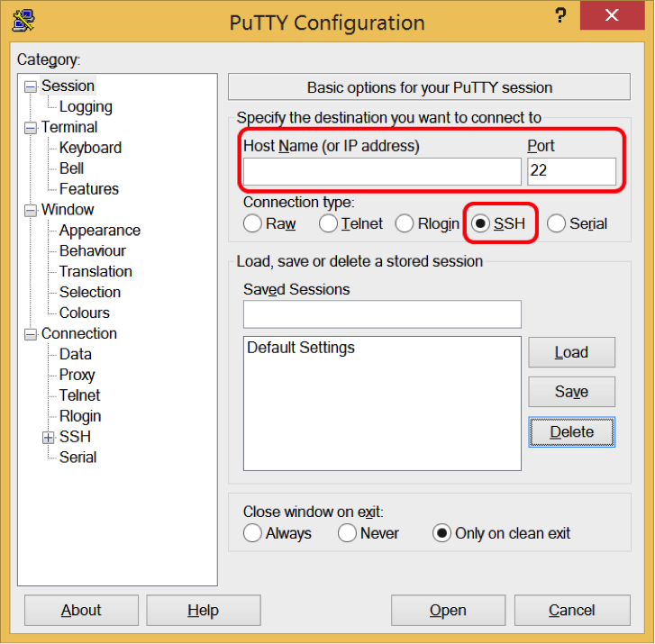Screen dimensions: 655x644
Task: Click the Load button
Action: point(571,352)
